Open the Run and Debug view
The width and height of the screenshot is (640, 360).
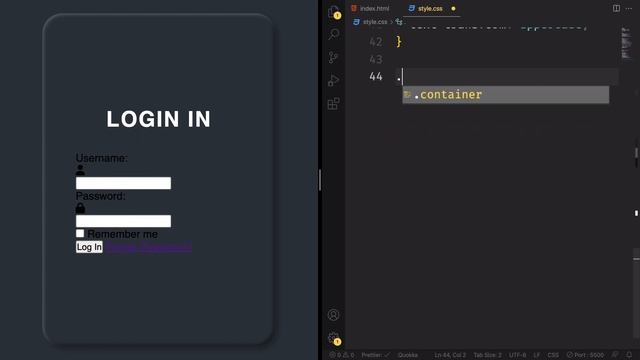333,80
